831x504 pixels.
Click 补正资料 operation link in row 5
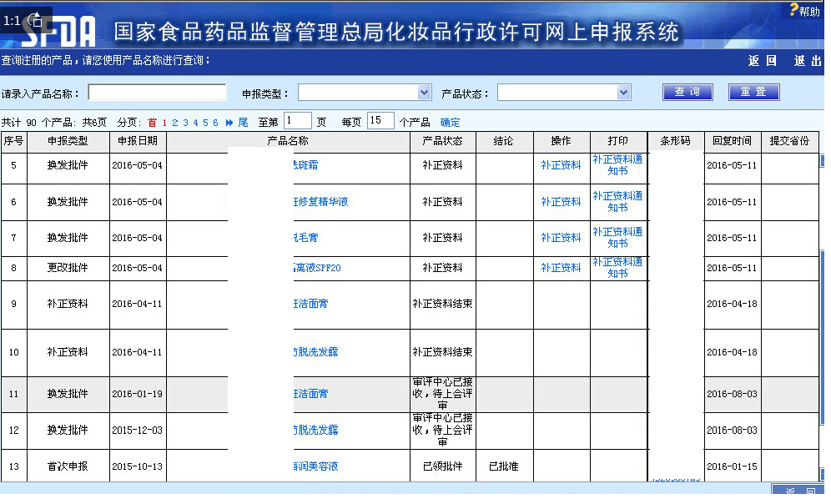click(561, 165)
